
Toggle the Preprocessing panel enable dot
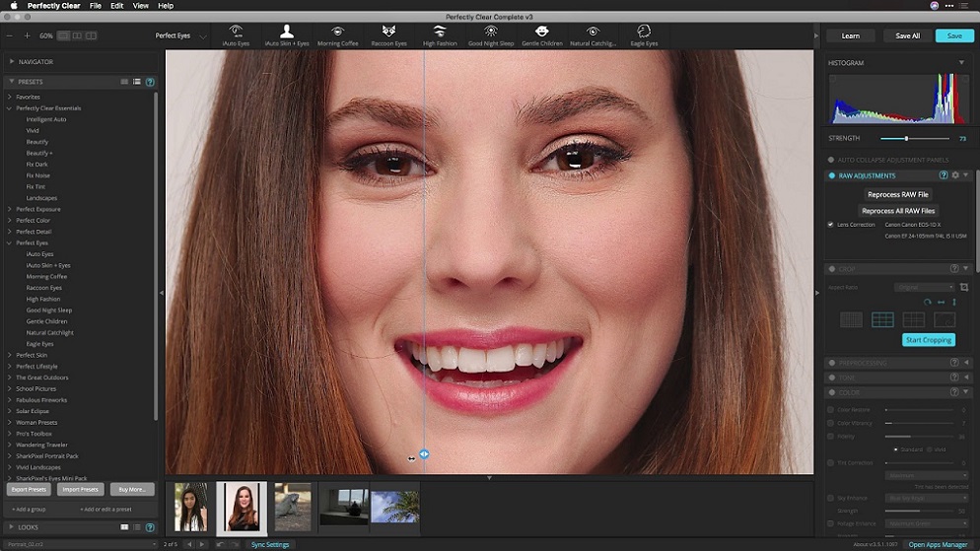pyautogui.click(x=832, y=363)
